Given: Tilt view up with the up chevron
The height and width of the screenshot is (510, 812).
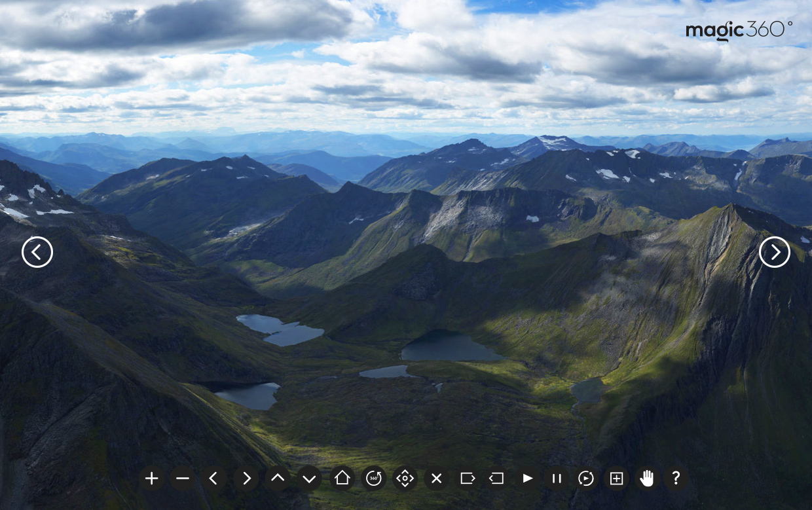Looking at the screenshot, I should point(278,479).
